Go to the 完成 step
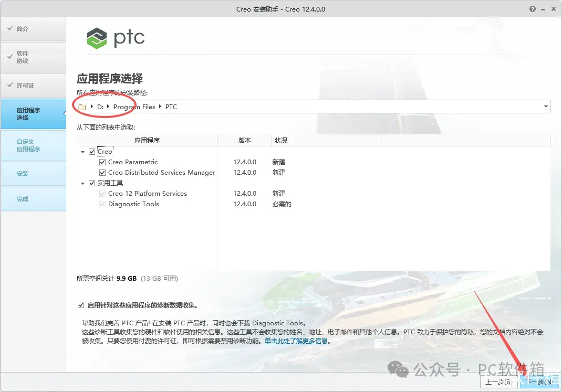Screen dimensions: 562x392 click(33, 199)
